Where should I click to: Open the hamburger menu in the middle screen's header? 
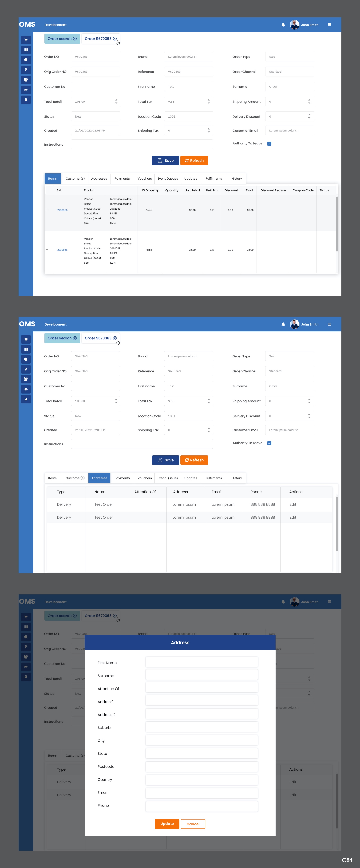pos(329,324)
